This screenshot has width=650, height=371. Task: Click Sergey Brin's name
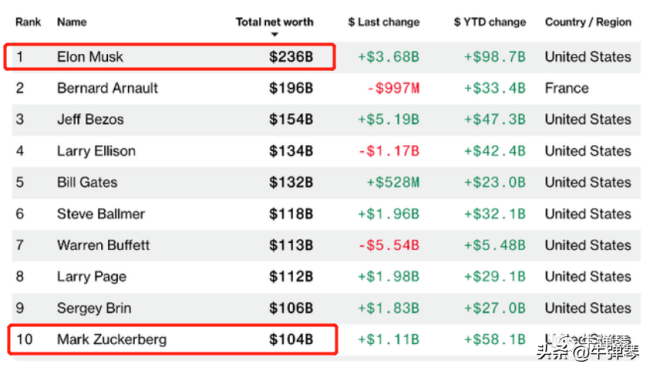click(x=94, y=308)
